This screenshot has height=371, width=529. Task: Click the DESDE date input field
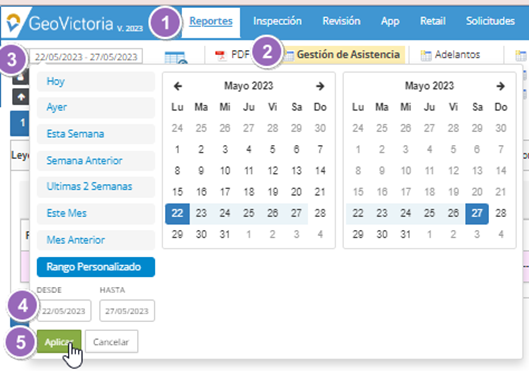pyautogui.click(x=64, y=311)
